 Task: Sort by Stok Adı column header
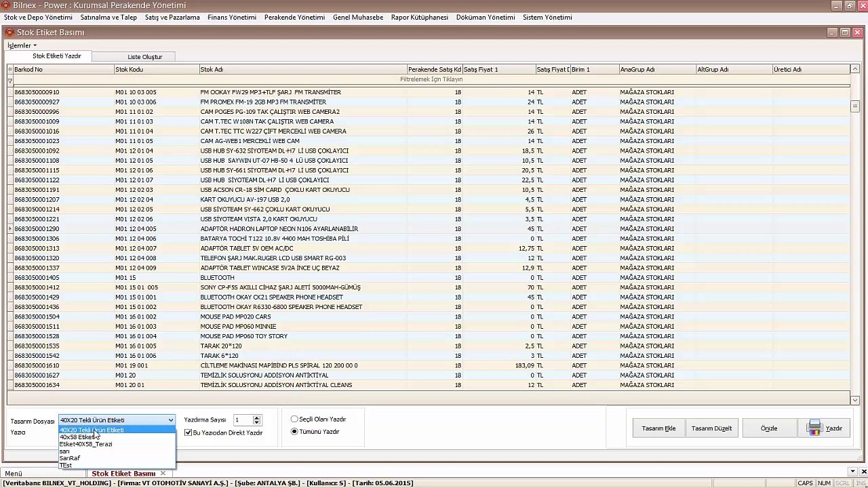pos(303,69)
